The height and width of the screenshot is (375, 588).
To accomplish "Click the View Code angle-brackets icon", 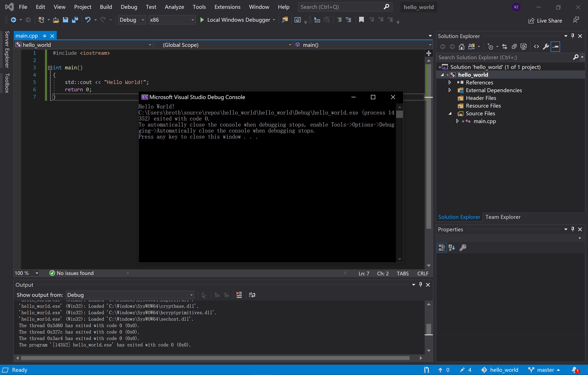I will pyautogui.click(x=536, y=47).
